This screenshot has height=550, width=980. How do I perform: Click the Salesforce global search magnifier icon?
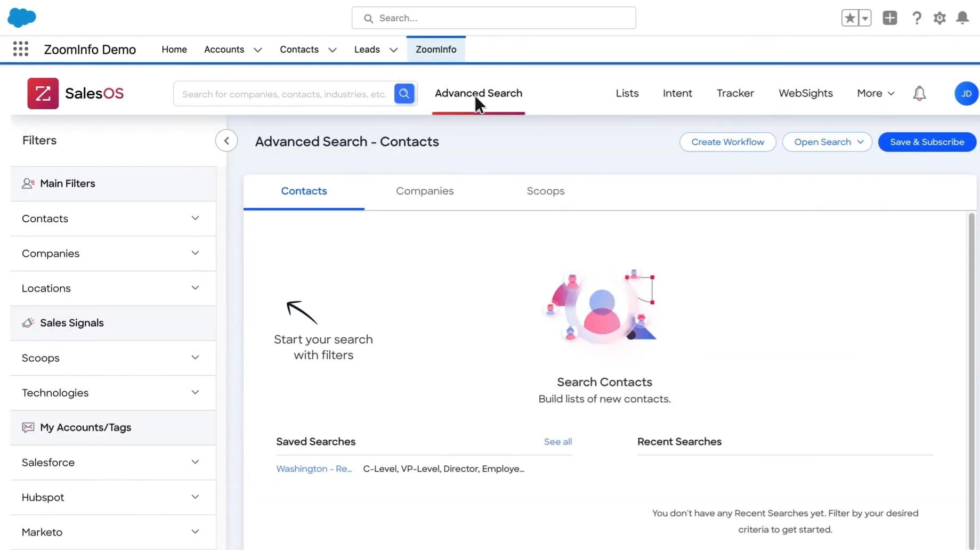click(x=368, y=19)
